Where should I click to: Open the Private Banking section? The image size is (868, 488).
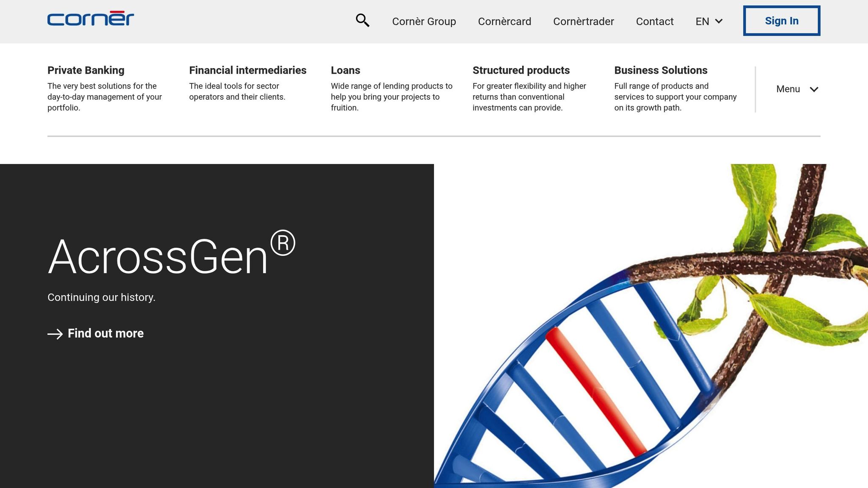86,70
